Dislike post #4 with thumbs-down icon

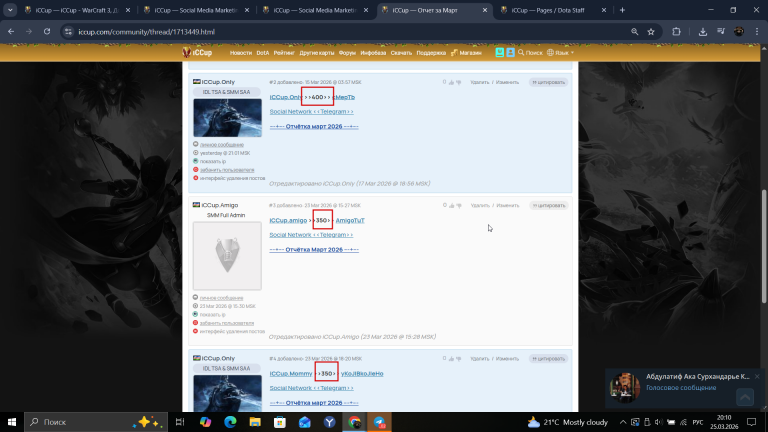tap(458, 359)
